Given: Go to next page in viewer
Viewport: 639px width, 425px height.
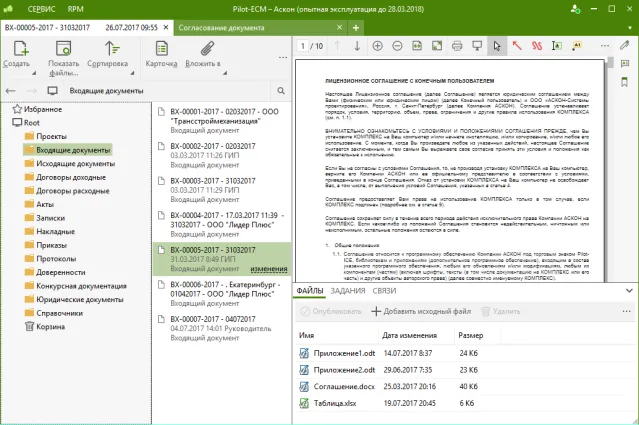Looking at the screenshot, I should click(x=358, y=46).
